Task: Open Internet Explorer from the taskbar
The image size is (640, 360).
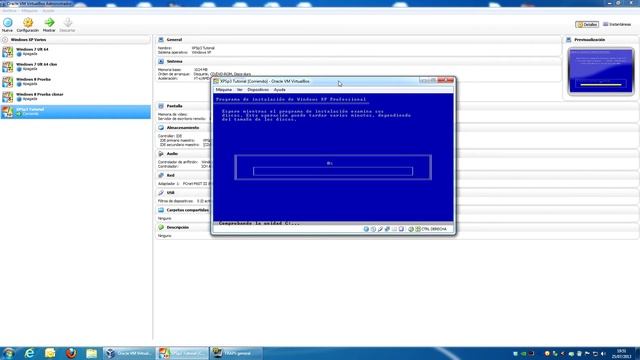Action: (29, 353)
